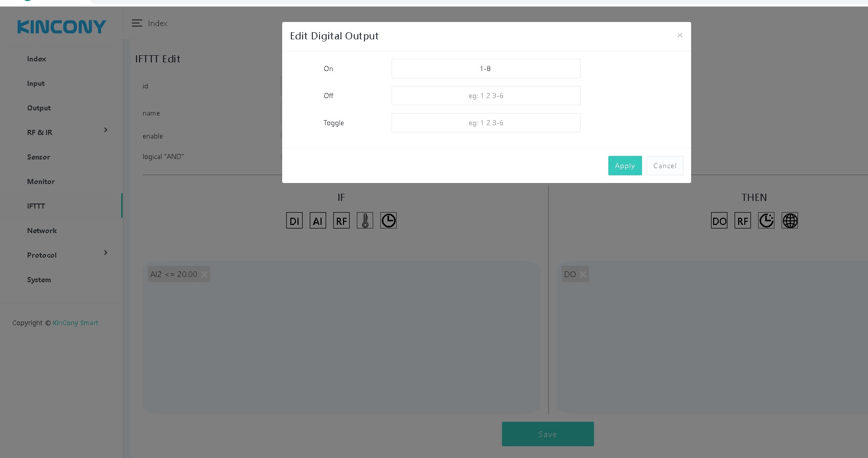
Task: Remove the AI2 <= 20.00 condition tag
Action: (204, 274)
